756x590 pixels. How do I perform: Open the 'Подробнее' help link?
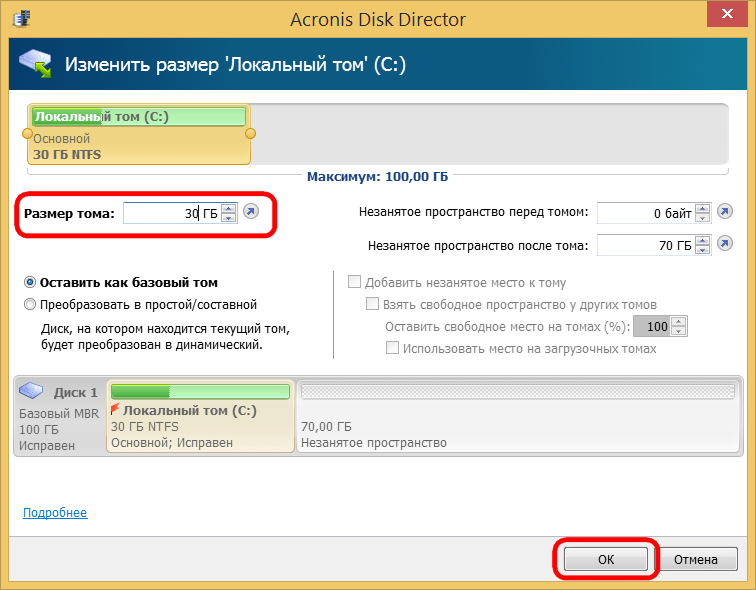coord(55,513)
